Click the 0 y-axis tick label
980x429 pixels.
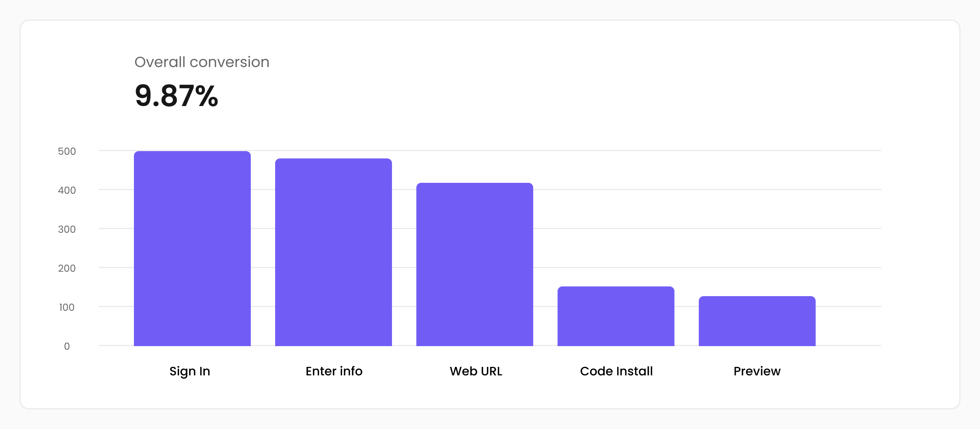coord(67,347)
